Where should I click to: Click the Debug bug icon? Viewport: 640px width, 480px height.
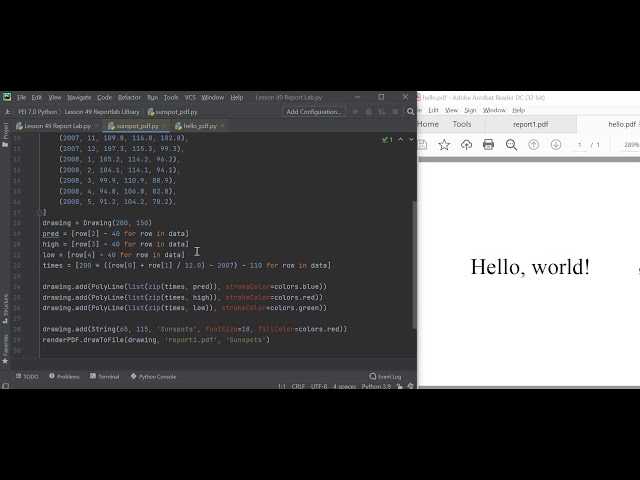(x=369, y=112)
